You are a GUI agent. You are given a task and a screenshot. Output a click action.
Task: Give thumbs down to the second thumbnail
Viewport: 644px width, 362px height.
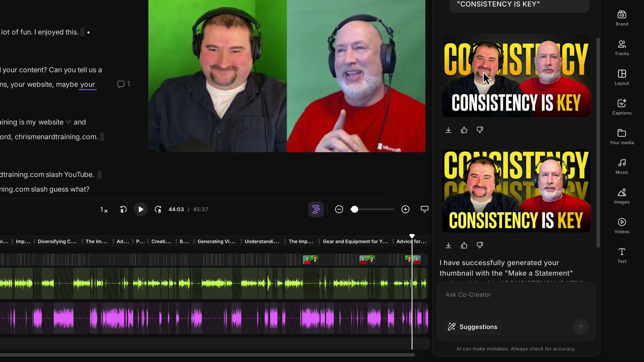[x=479, y=245]
